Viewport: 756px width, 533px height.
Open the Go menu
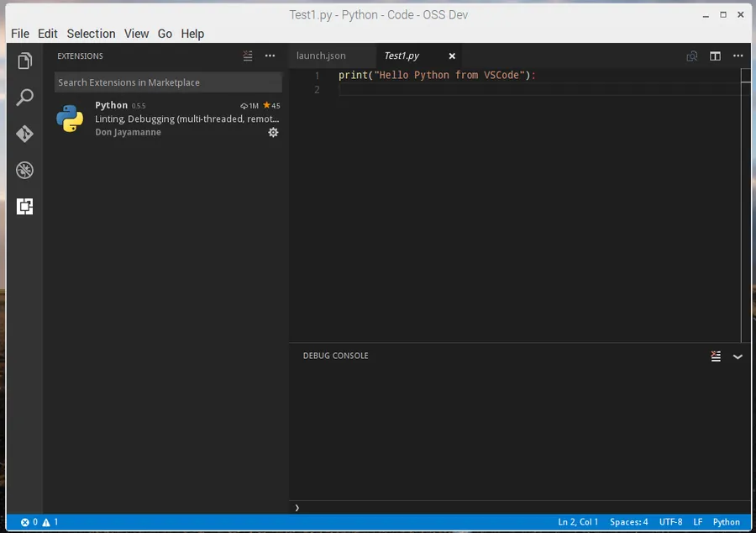pyautogui.click(x=165, y=34)
